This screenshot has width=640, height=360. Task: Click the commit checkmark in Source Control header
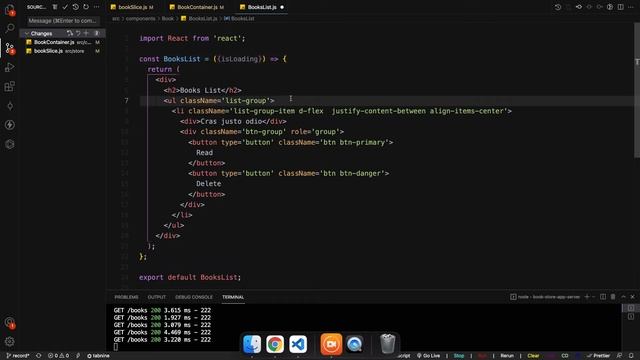[x=65, y=7]
